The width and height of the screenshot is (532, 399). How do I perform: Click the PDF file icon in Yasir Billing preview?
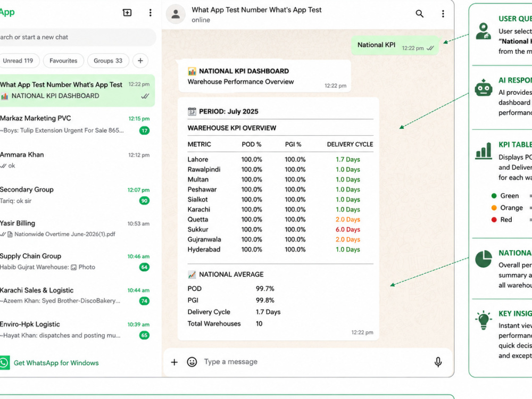(10, 235)
